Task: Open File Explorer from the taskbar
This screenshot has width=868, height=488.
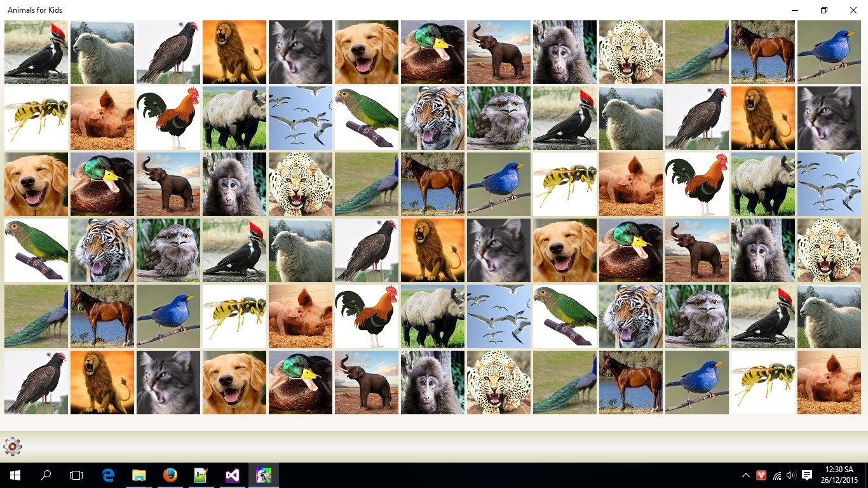Action: (139, 475)
